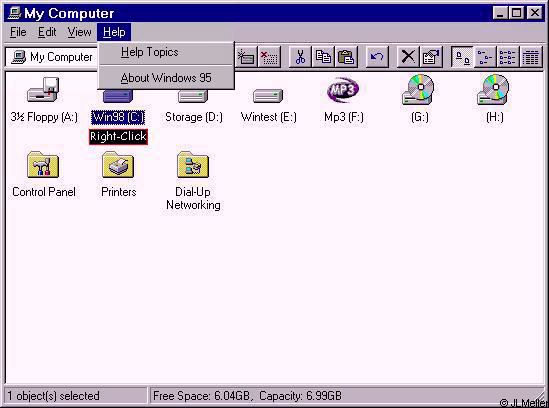Switch to List view
The height and width of the screenshot is (408, 549).
tap(507, 57)
